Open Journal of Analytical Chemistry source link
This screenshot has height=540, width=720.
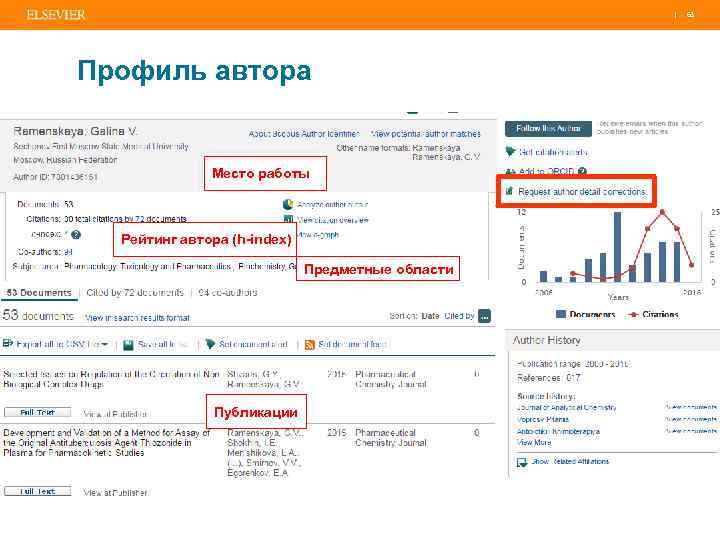pyautogui.click(x=567, y=407)
